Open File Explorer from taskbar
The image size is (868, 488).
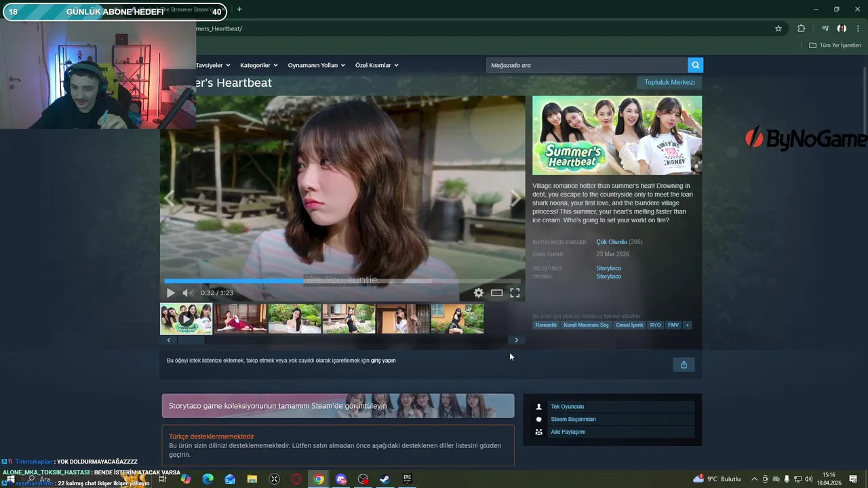[x=252, y=479]
